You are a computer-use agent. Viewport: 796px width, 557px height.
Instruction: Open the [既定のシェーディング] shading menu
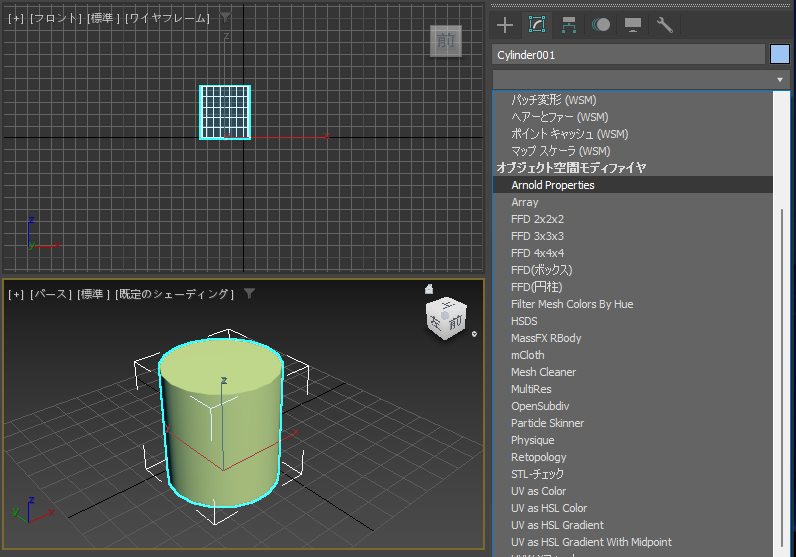175,294
